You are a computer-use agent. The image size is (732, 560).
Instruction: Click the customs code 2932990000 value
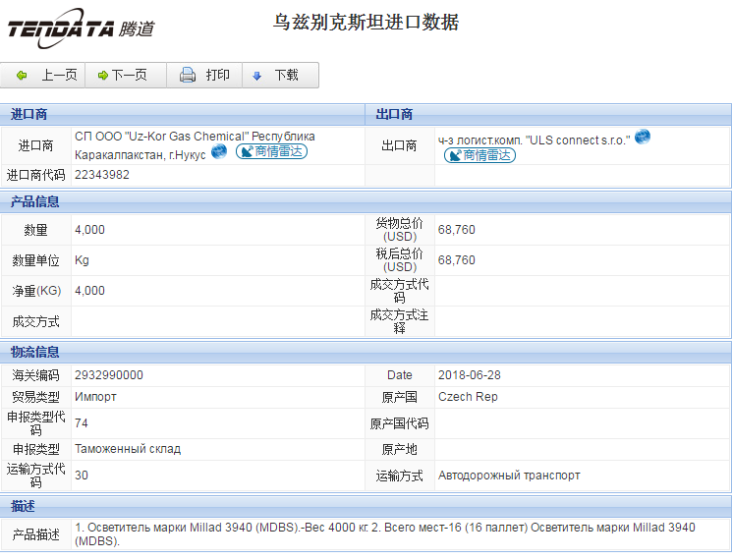tap(109, 375)
